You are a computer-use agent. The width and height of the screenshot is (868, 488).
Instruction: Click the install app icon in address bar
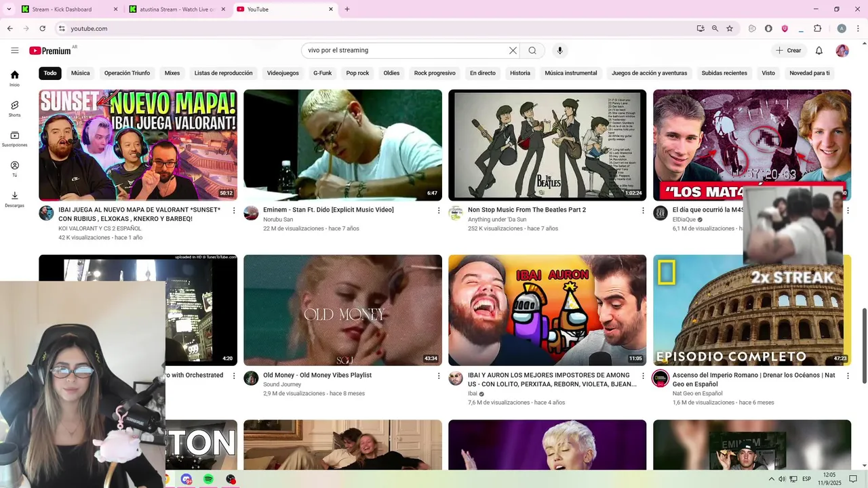[701, 28]
